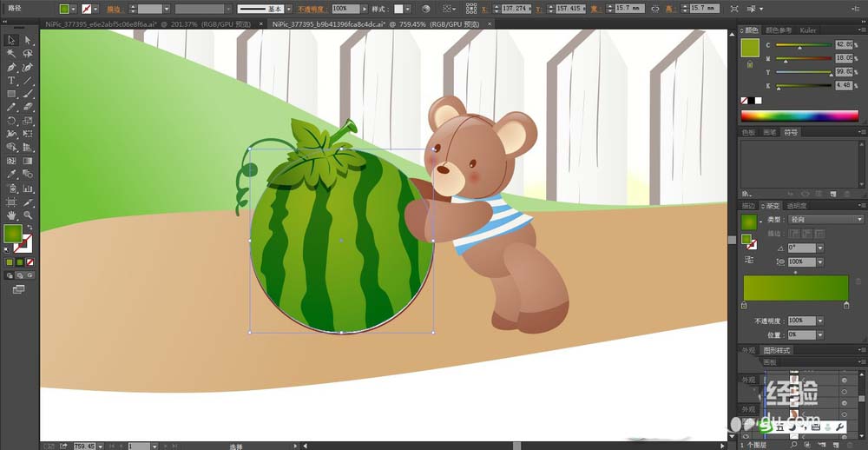Switch to the 色板 (Swatches) tab
The width and height of the screenshot is (868, 450).
748,132
